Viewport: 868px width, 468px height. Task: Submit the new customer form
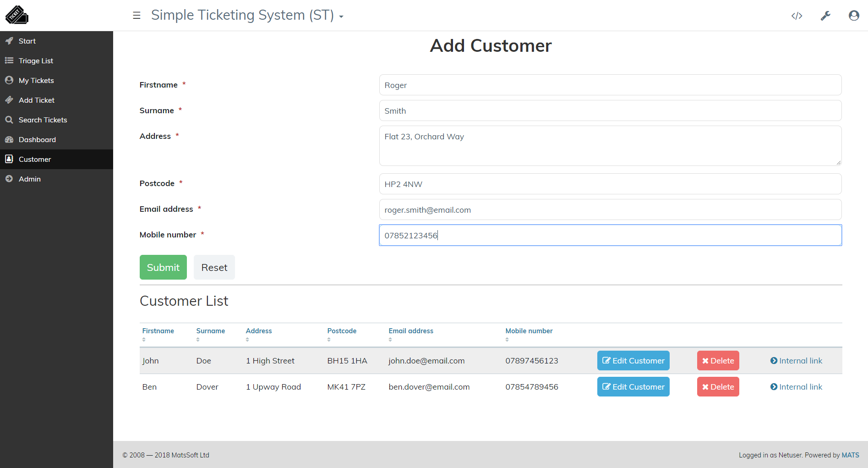pyautogui.click(x=163, y=267)
